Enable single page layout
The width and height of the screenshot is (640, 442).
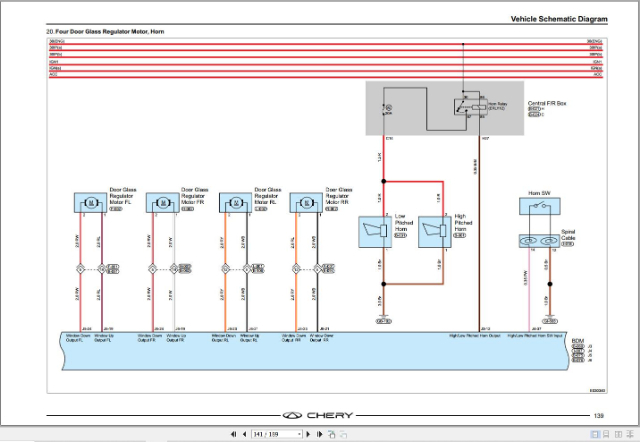tap(595, 435)
